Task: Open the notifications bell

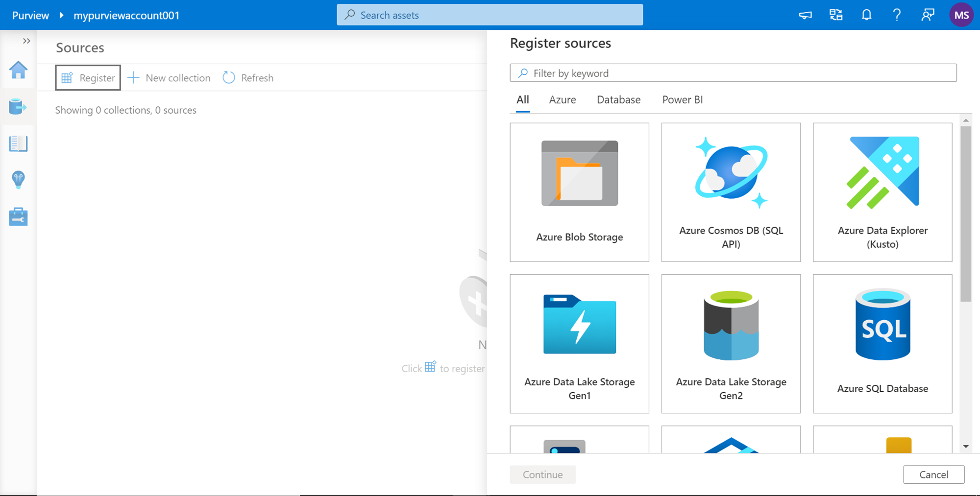Action: [x=866, y=15]
